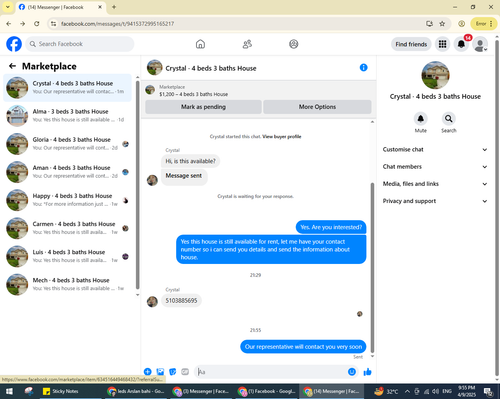The width and height of the screenshot is (500, 399).
Task: Click the back arrow beside Marketplace
Action: point(12,66)
